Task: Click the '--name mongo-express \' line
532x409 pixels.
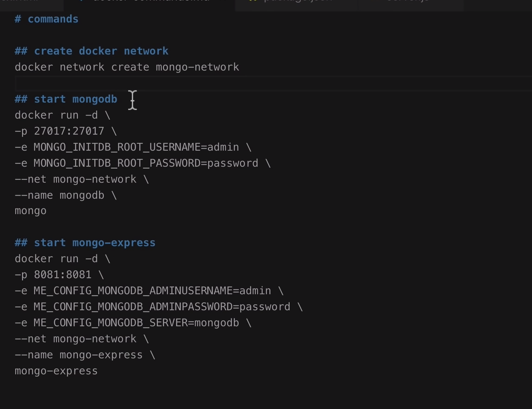Action: [x=85, y=355]
